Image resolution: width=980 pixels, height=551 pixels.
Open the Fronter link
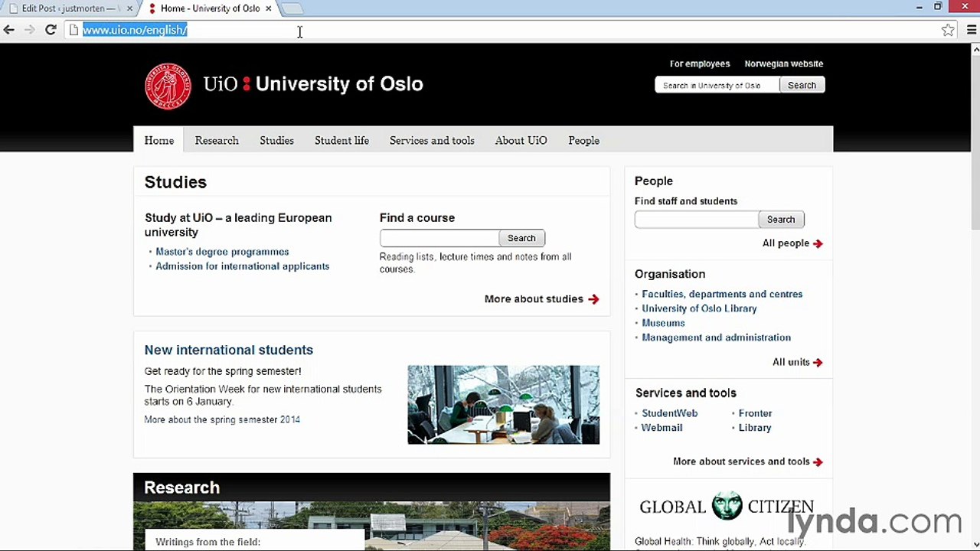[x=755, y=413]
